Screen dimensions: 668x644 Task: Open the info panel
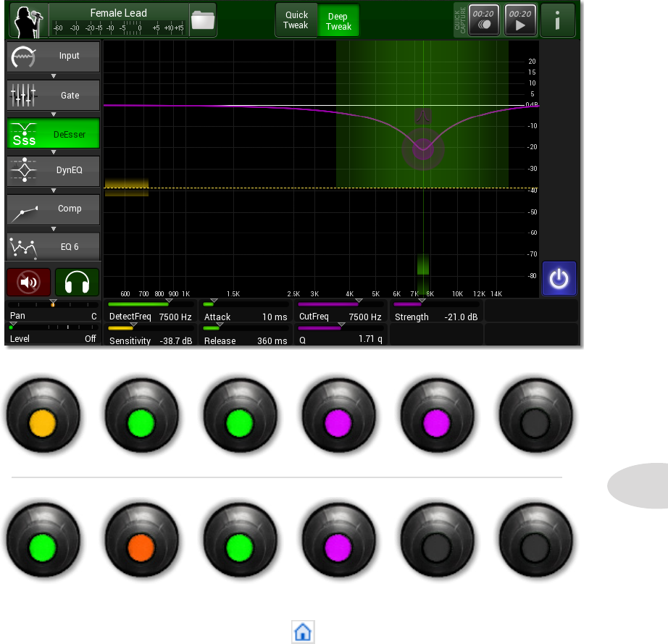(557, 20)
